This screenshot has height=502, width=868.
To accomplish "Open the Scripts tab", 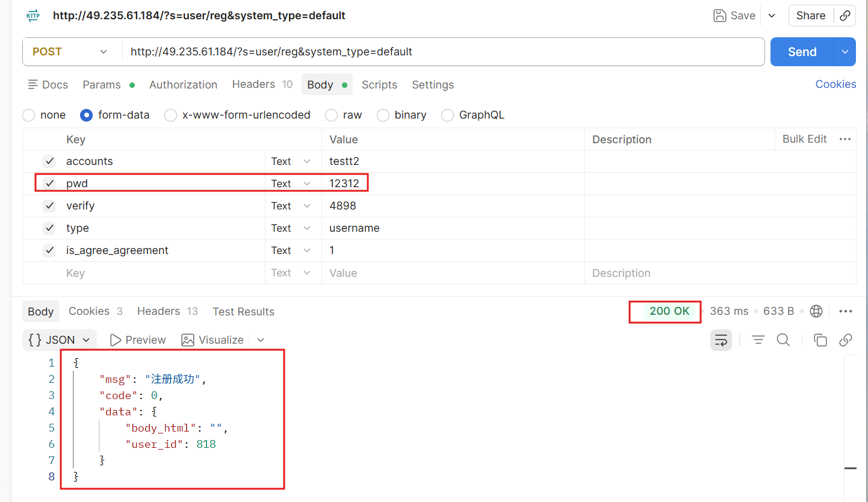I will coord(379,85).
